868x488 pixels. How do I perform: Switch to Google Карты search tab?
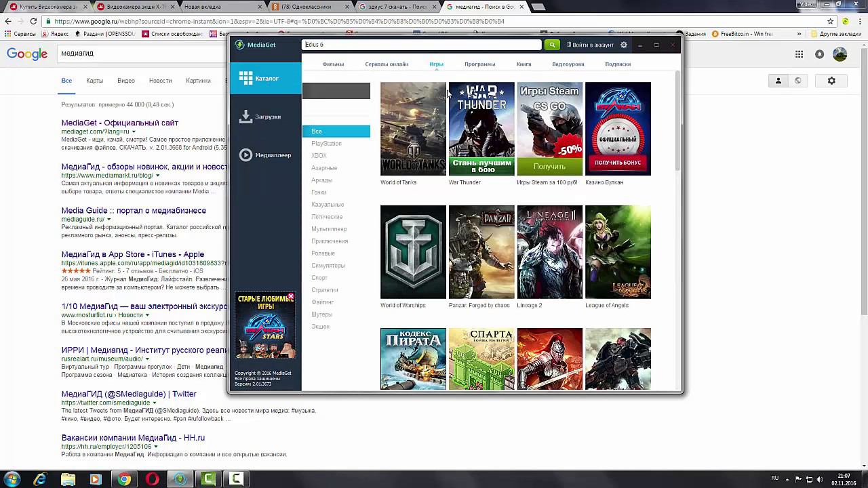(94, 81)
